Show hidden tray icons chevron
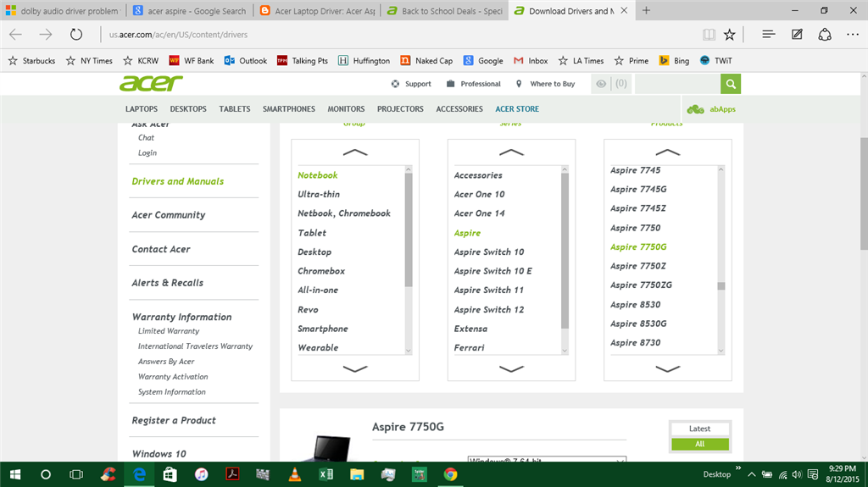 coord(751,474)
